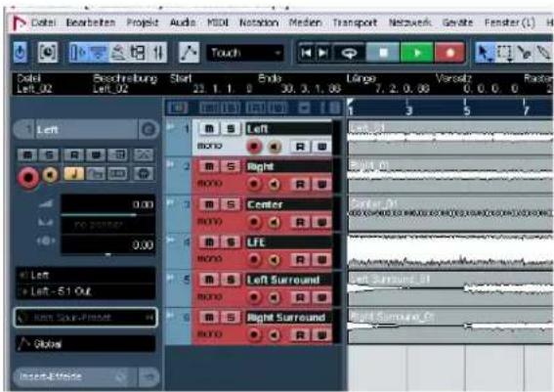Mute the Right track

pyautogui.click(x=209, y=166)
